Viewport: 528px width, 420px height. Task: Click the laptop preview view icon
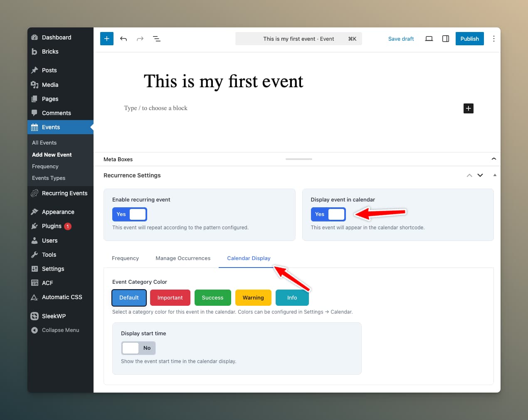(x=429, y=39)
